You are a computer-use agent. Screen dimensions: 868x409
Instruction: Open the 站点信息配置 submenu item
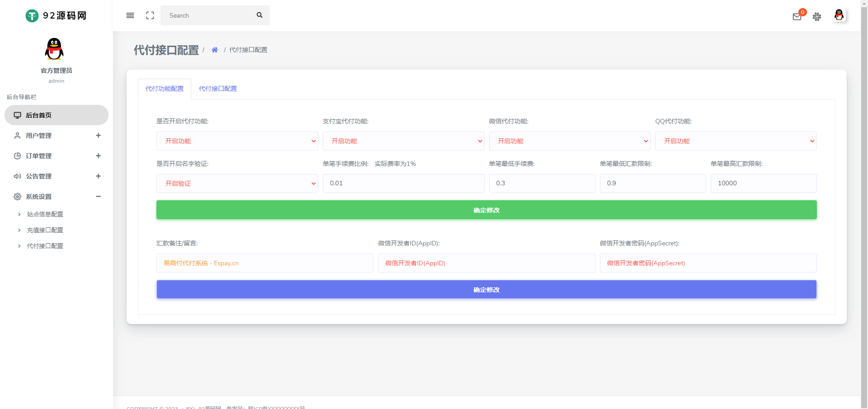tap(45, 214)
